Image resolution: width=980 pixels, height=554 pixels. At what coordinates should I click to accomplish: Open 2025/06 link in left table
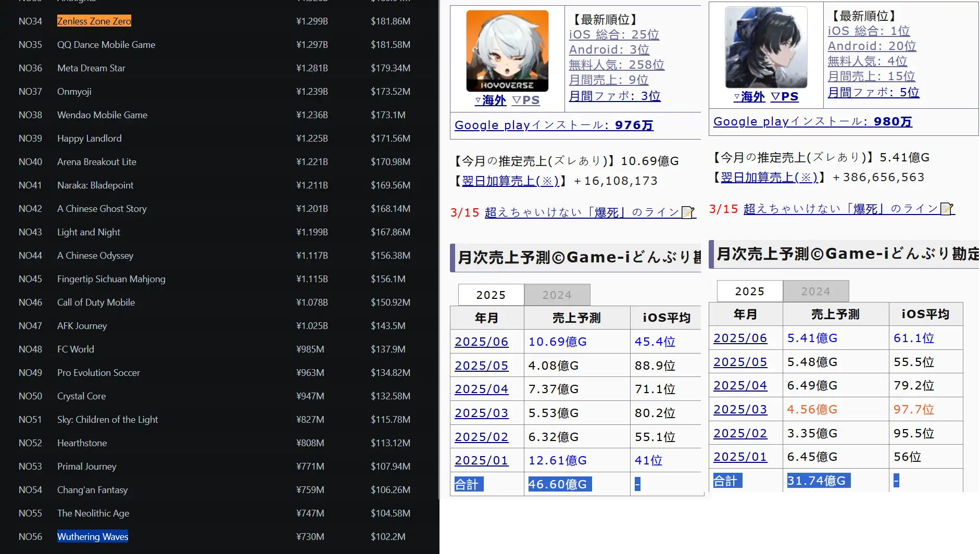(481, 342)
